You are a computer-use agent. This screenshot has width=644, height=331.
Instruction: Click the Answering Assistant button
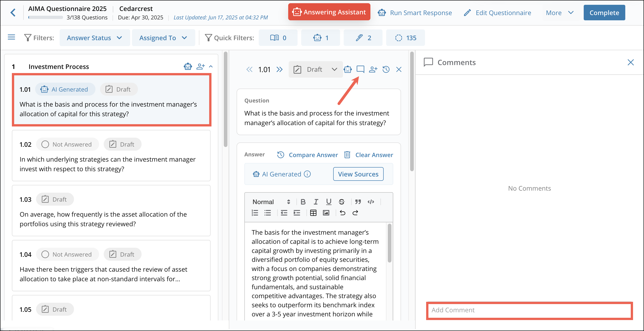tap(329, 12)
